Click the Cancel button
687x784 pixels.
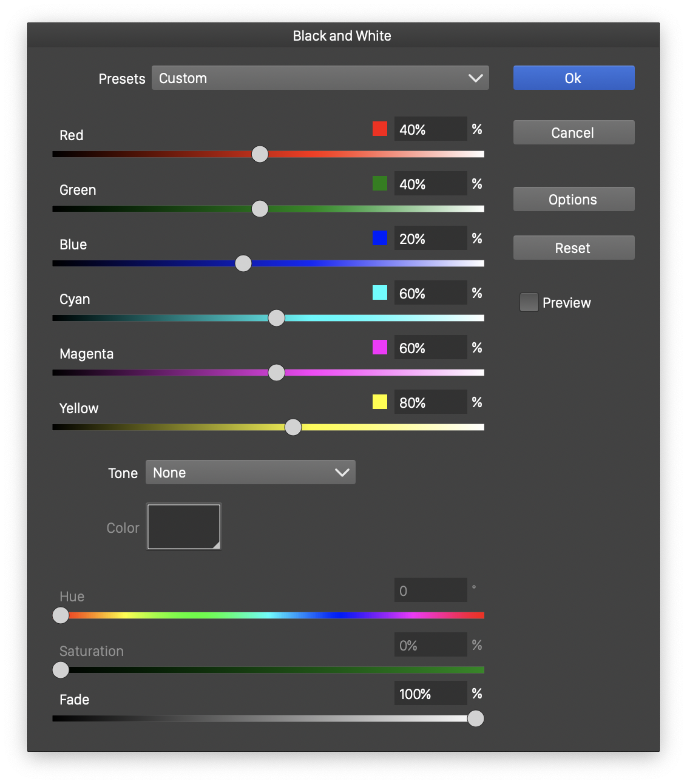click(x=574, y=133)
